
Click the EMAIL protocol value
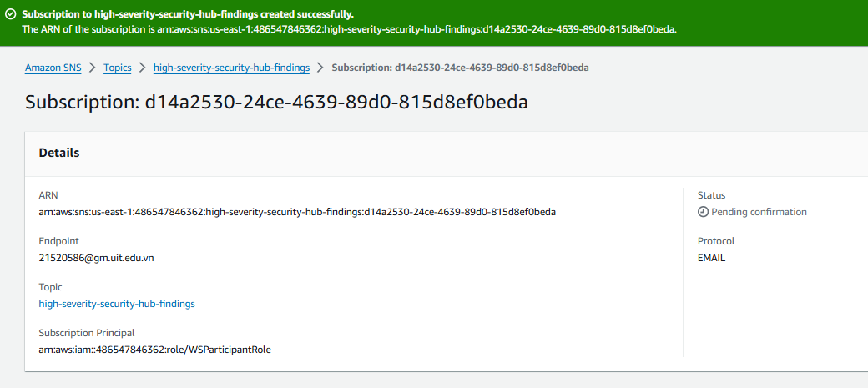pos(711,258)
